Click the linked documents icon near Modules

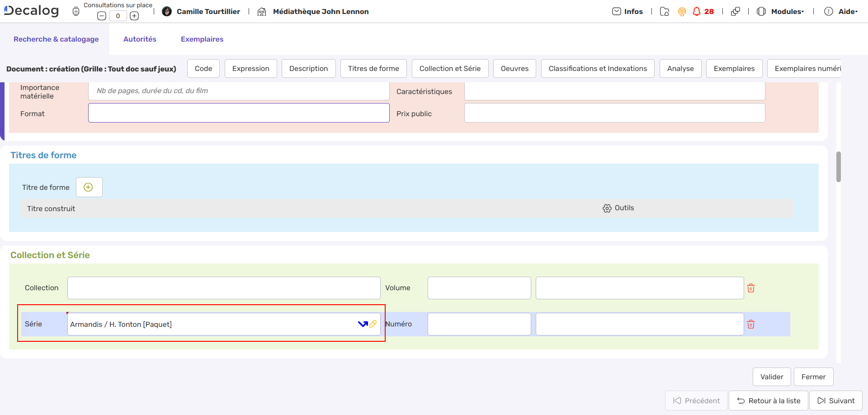735,11
